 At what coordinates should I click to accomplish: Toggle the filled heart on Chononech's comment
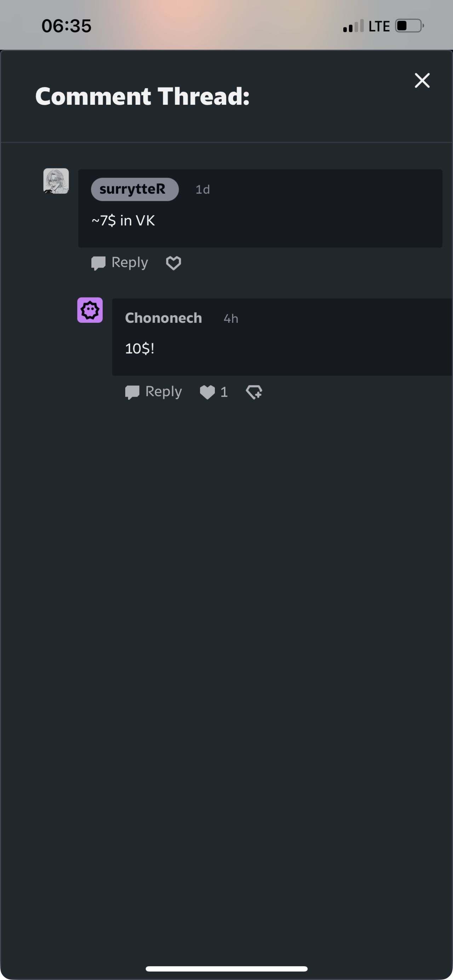[207, 392]
